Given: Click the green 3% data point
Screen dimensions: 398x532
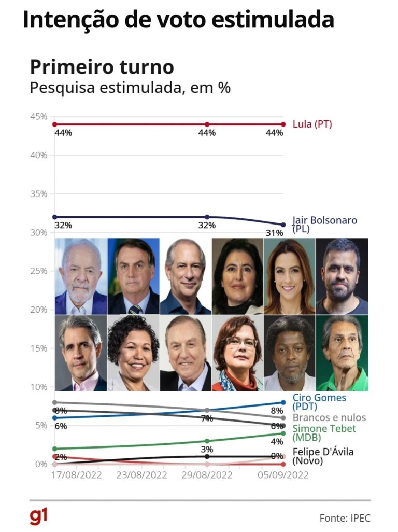Looking at the screenshot, I should pos(207,441).
